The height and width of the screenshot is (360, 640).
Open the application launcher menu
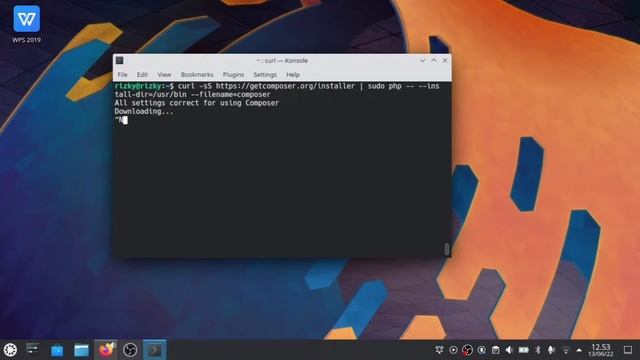tap(10, 350)
